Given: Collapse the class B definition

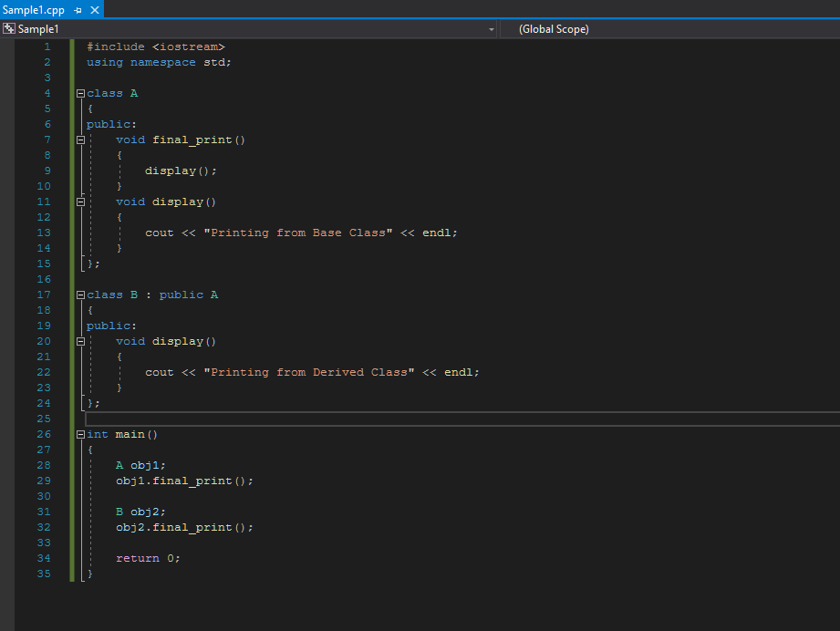Looking at the screenshot, I should pyautogui.click(x=80, y=295).
